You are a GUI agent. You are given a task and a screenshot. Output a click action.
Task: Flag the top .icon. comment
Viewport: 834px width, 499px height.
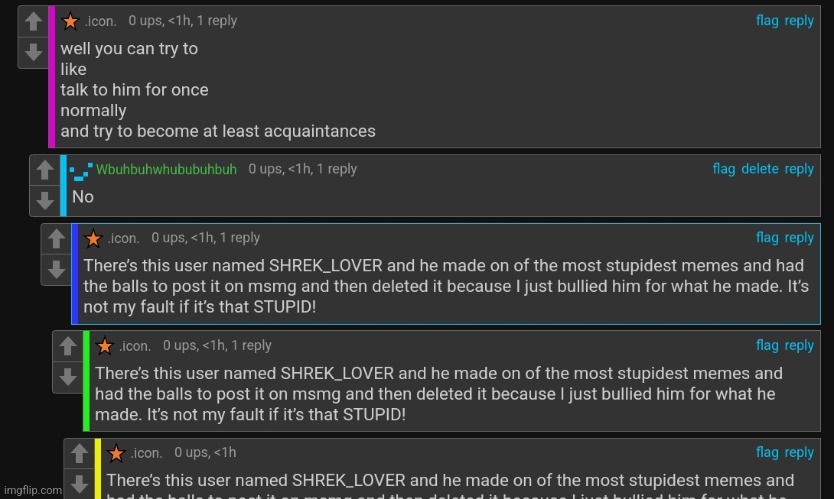[x=767, y=20]
